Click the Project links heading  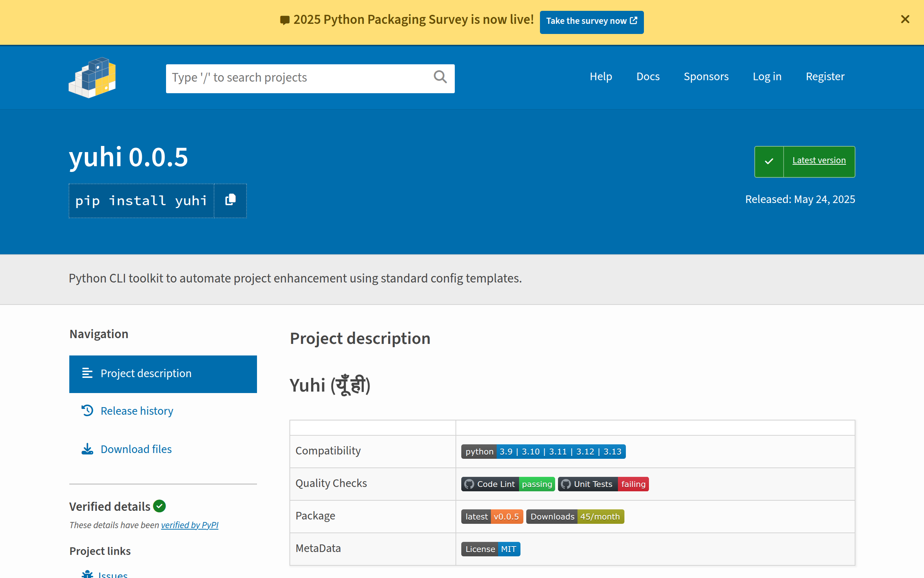coord(100,551)
